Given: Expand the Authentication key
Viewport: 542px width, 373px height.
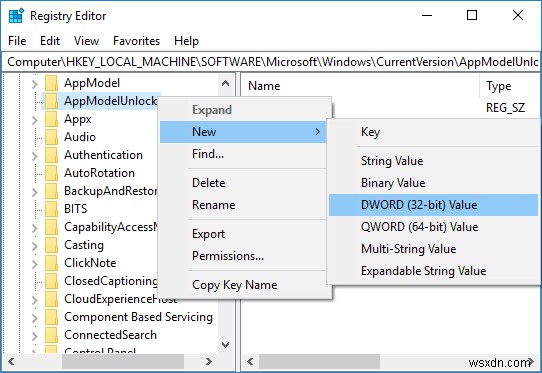Looking at the screenshot, I should tap(35, 156).
